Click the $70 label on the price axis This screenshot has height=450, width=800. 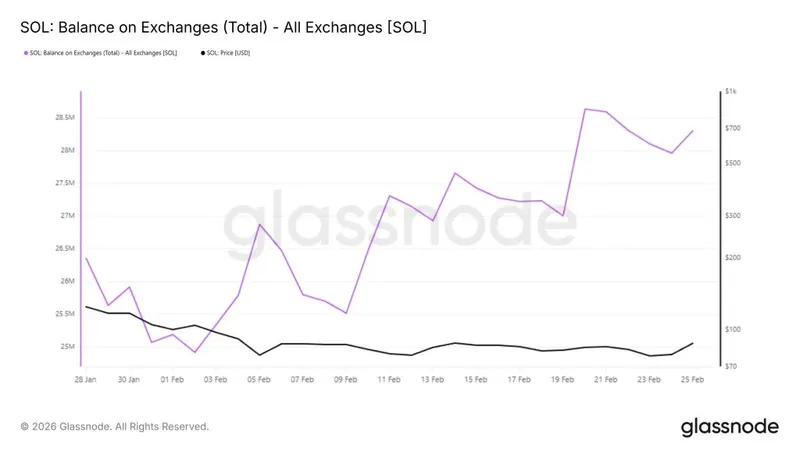pos(733,367)
